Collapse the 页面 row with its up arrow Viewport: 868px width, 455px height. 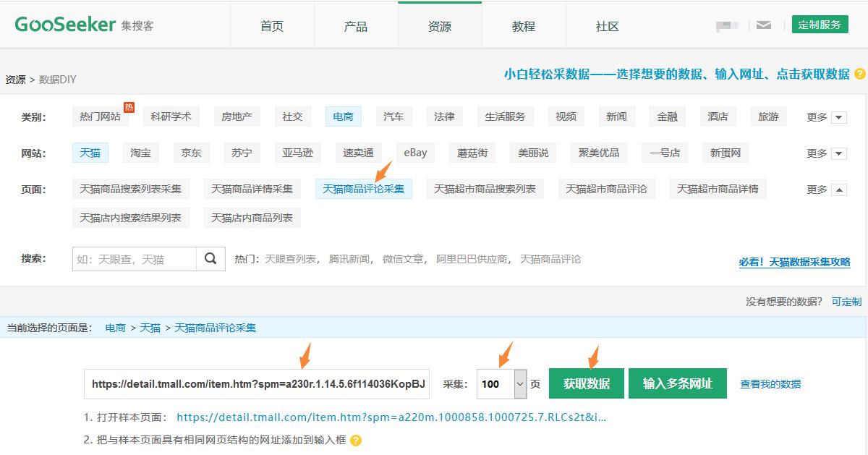(x=840, y=188)
